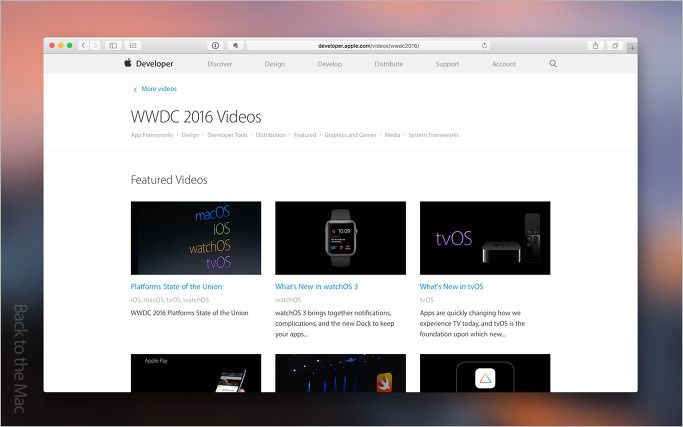Click the 'watchOS 3 brings together notifications' description
Screen dimensions: 683x427
pyautogui.click(x=335, y=324)
